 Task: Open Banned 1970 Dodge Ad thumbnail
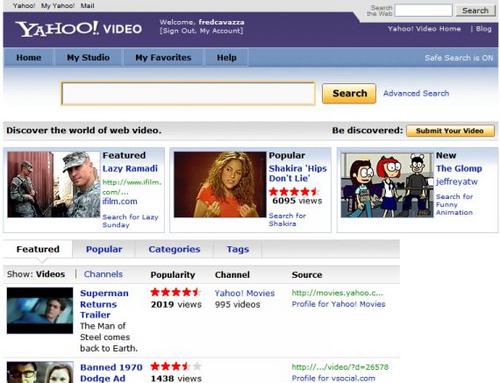pos(40,372)
